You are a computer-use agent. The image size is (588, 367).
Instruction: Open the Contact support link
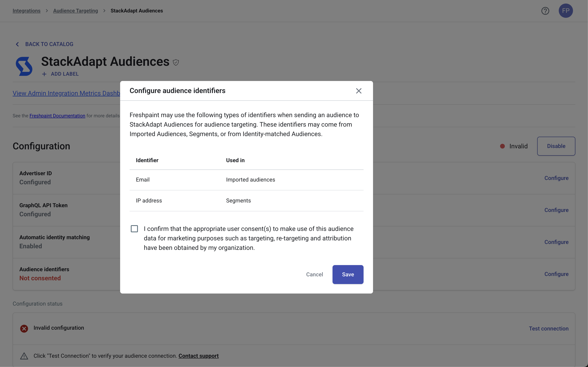[198, 356]
